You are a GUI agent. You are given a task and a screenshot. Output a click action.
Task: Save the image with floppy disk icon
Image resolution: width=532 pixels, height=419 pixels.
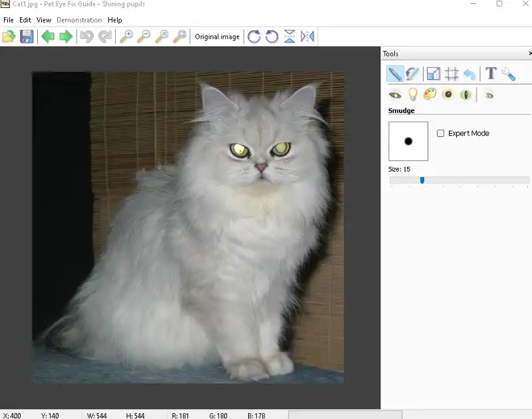[x=27, y=37]
